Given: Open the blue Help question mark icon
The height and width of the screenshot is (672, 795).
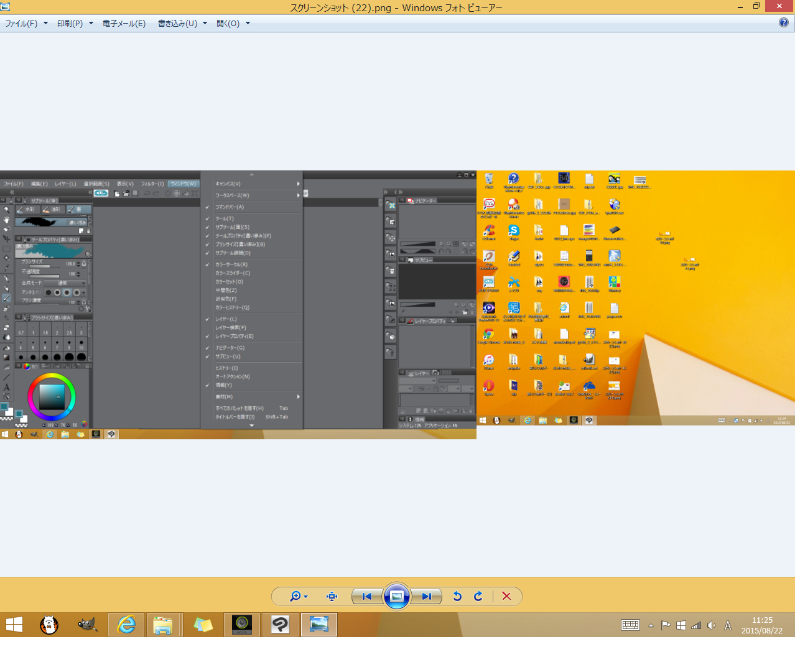Looking at the screenshot, I should click(784, 22).
